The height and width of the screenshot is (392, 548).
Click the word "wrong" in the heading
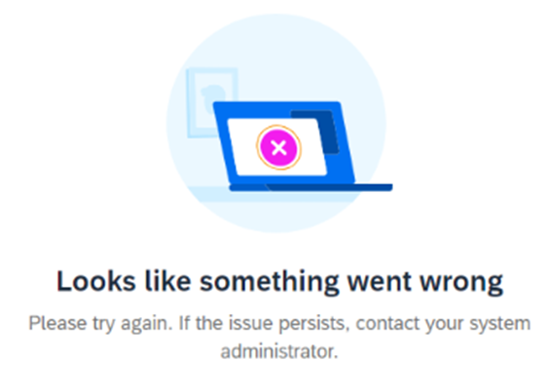(461, 283)
